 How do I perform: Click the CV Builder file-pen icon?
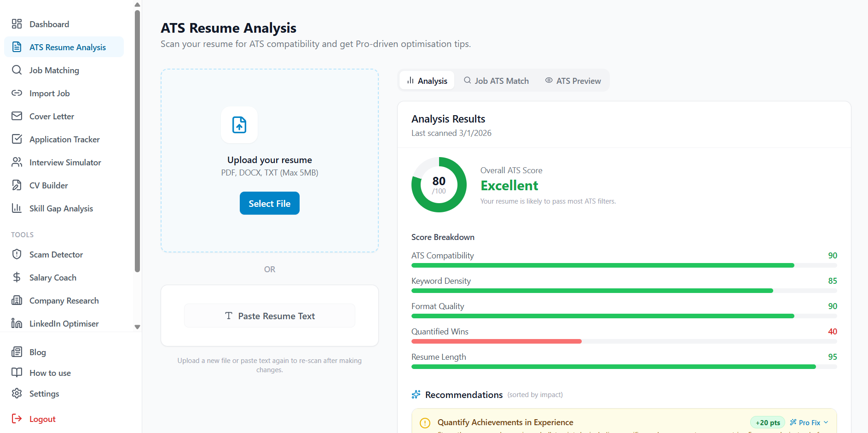coord(17,185)
